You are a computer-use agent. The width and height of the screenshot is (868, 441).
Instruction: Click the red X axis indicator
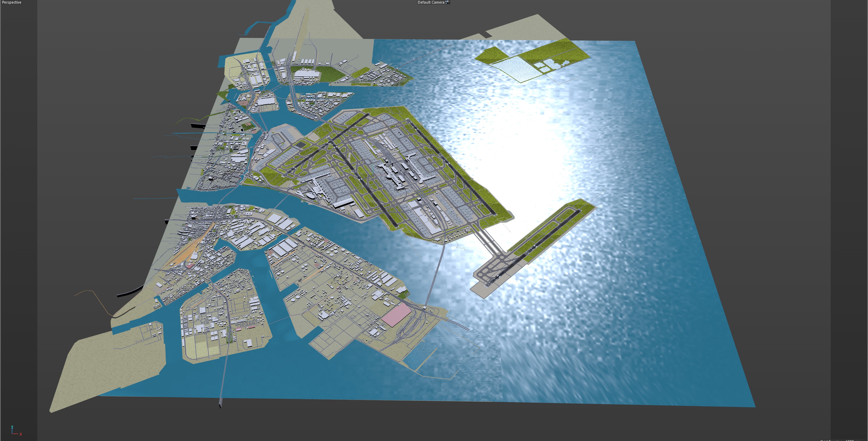pyautogui.click(x=21, y=434)
